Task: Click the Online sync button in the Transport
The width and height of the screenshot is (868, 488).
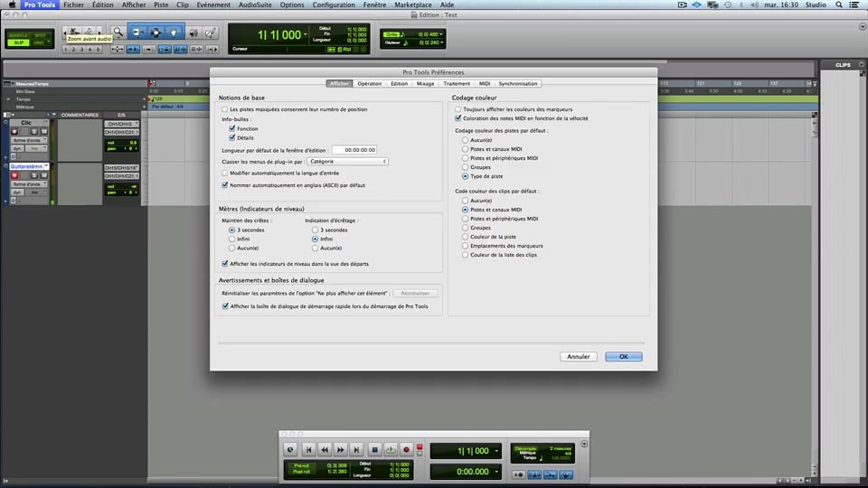Action: [x=290, y=450]
